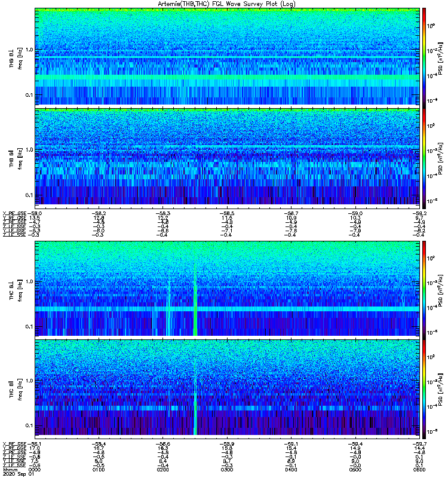The width and height of the screenshot is (448, 478).
Task: Click the X_RE_GSE value '-58.0'
Action: (34, 213)
